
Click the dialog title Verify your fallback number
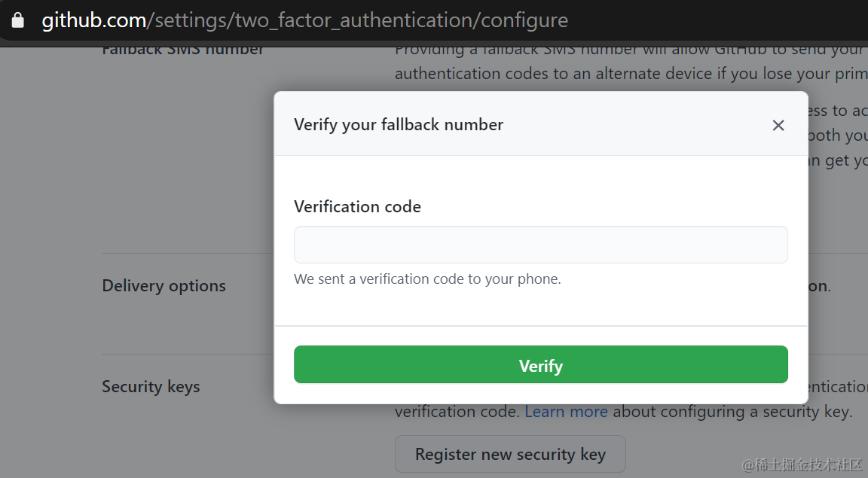click(399, 124)
